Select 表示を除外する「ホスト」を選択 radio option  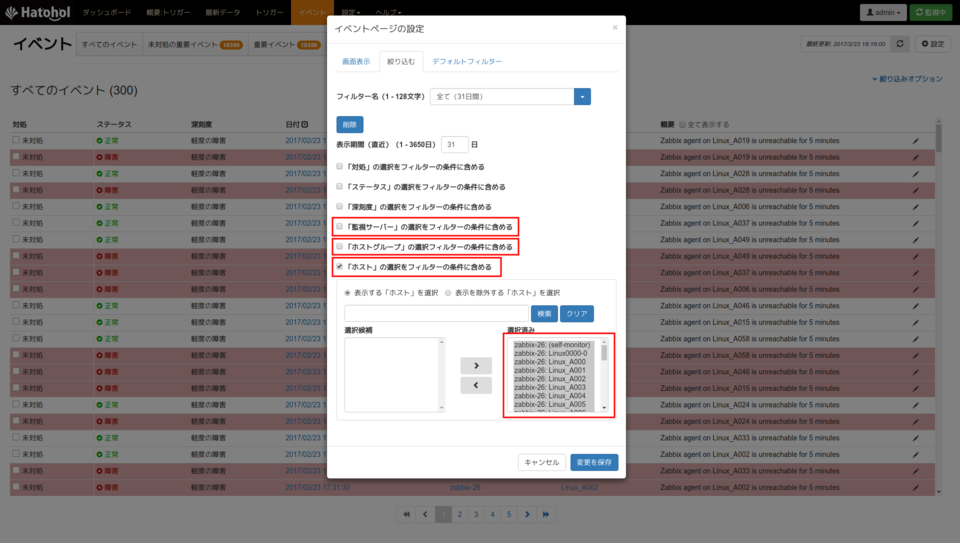449,293
